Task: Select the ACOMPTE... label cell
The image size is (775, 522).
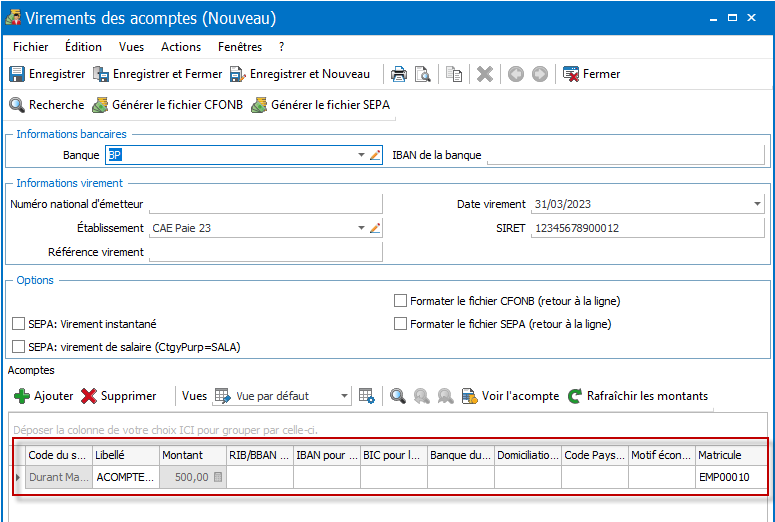Action: [126, 478]
